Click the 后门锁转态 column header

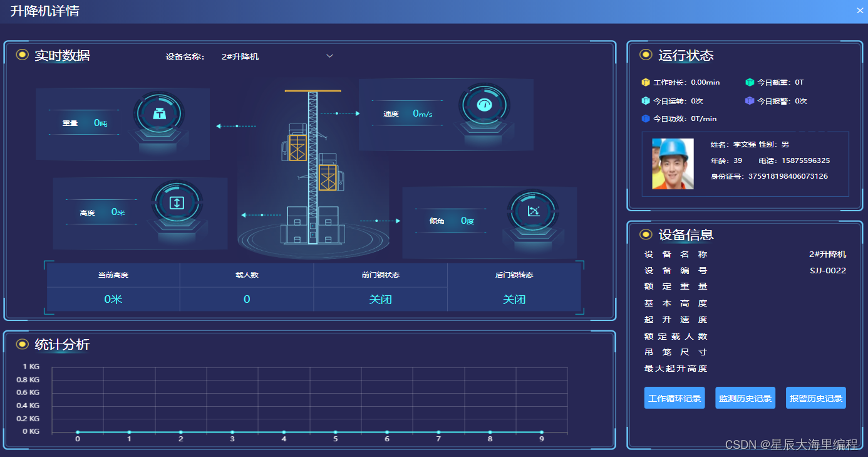[x=514, y=275]
